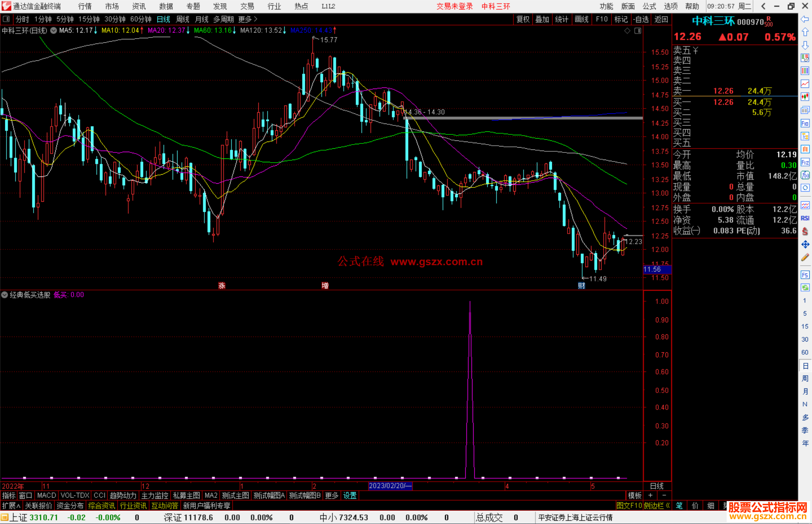Open the F10 info sidebar icon
Image resolution: width=812 pixels, height=524 pixels.
[805, 123]
